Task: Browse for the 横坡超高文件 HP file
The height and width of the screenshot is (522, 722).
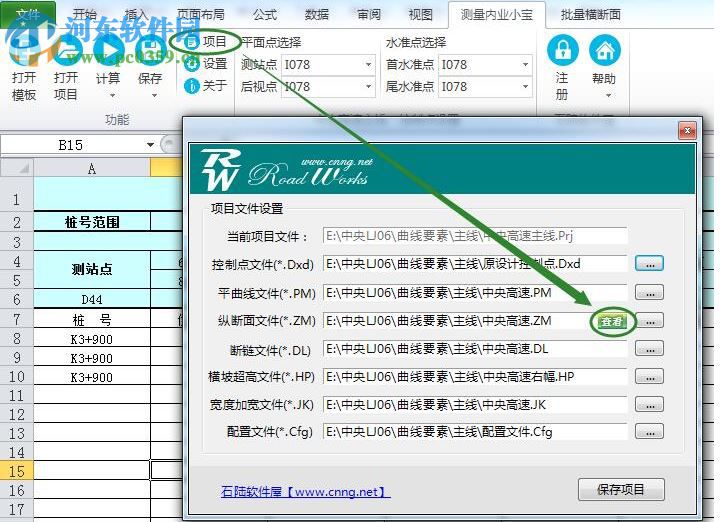Action: [x=649, y=377]
